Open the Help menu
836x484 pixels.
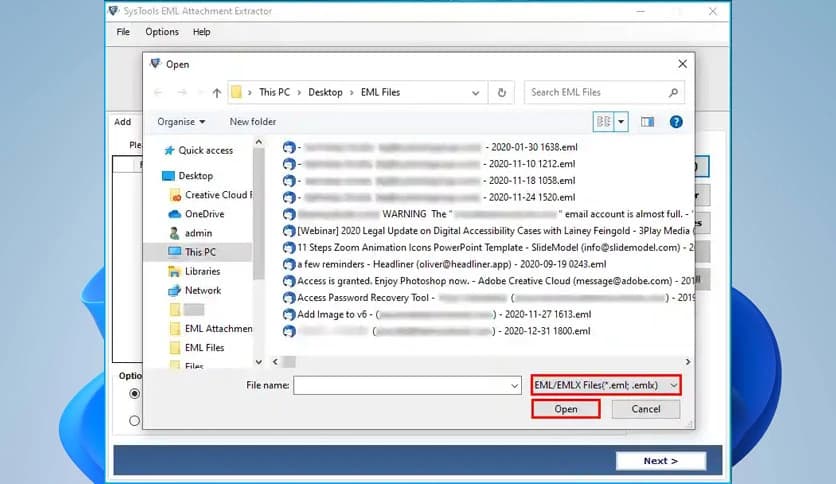[201, 32]
